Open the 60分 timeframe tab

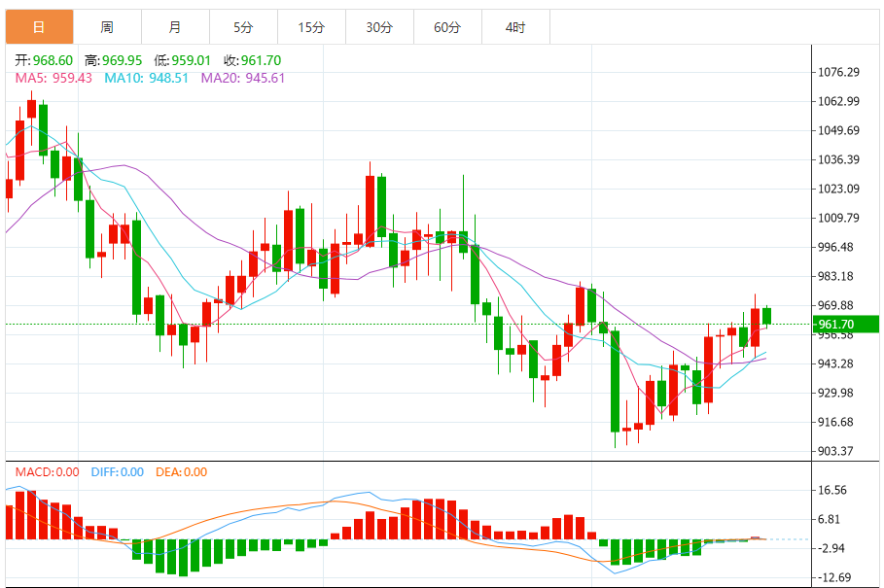click(x=447, y=27)
